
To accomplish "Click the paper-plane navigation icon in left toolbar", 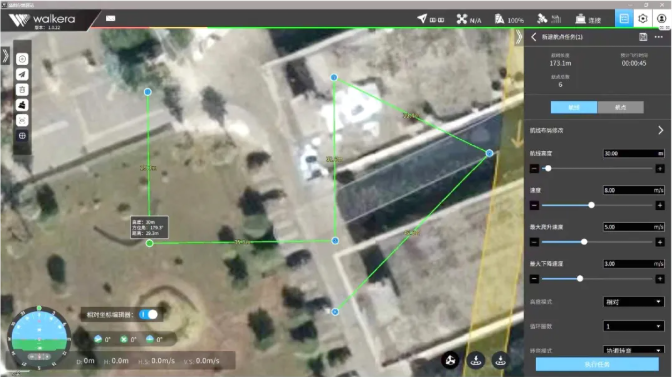I will [22, 74].
